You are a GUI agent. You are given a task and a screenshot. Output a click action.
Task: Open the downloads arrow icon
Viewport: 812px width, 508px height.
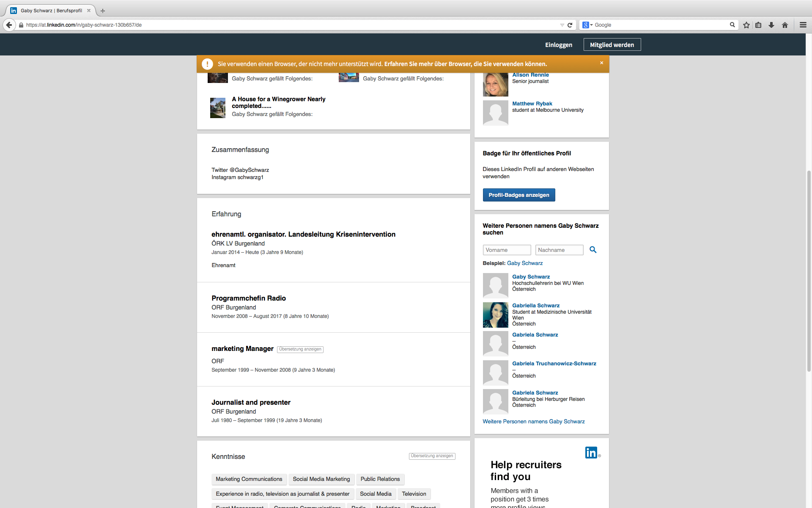(771, 25)
